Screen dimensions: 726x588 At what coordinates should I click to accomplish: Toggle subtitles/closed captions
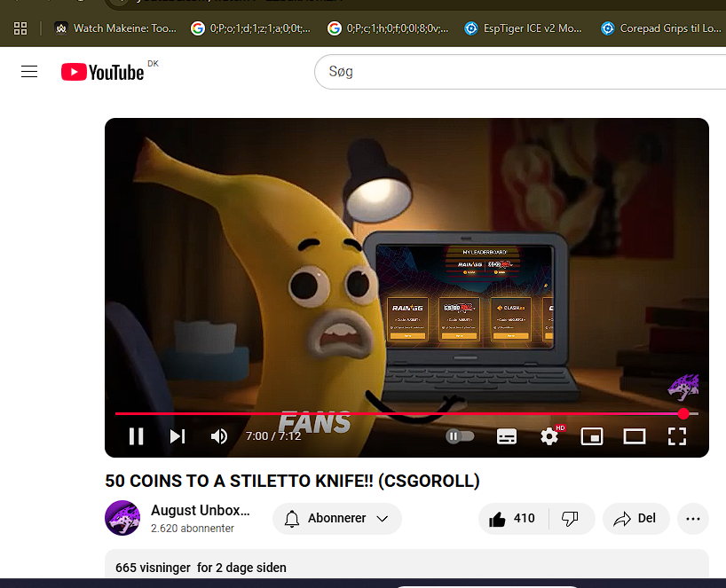click(507, 435)
